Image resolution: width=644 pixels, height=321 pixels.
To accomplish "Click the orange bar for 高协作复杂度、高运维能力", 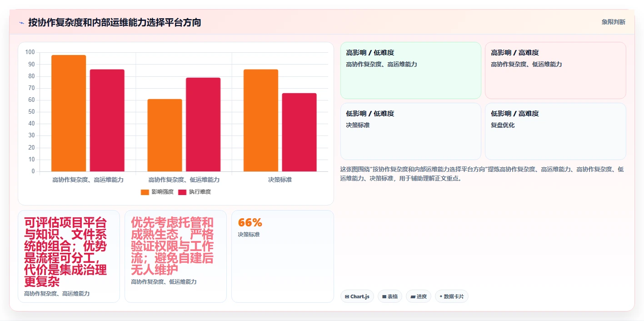I will point(69,113).
